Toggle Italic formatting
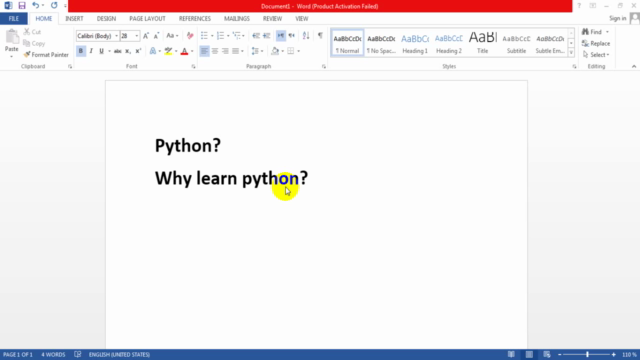Viewport: 640px width, 360px height. pos(91,51)
